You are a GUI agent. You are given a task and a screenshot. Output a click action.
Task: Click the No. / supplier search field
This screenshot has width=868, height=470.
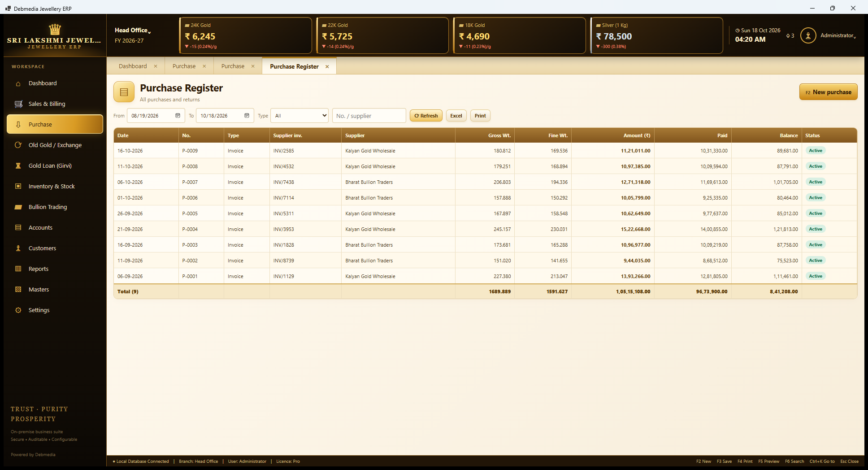(369, 116)
